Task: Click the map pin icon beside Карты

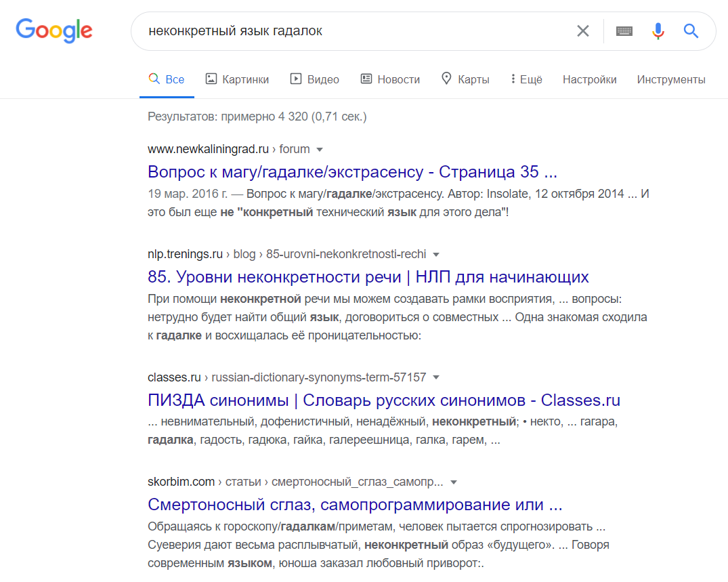Action: [x=446, y=79]
